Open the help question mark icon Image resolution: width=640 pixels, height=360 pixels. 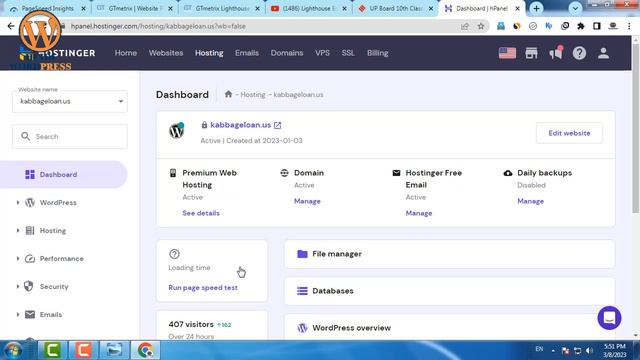pos(579,53)
